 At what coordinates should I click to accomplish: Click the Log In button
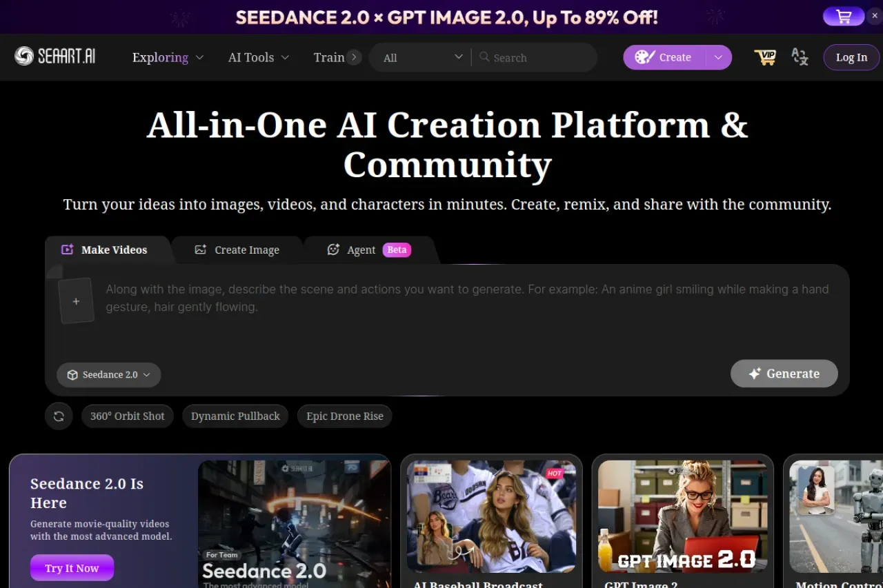[851, 57]
